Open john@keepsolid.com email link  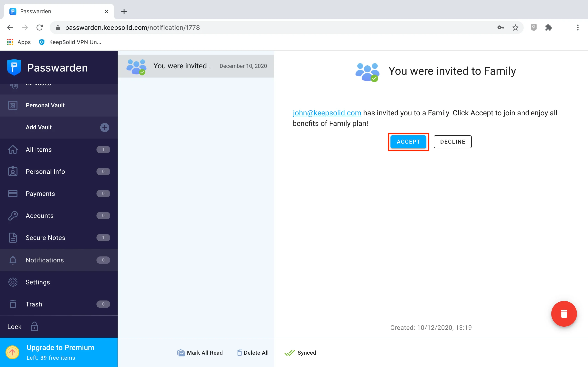[x=327, y=113]
